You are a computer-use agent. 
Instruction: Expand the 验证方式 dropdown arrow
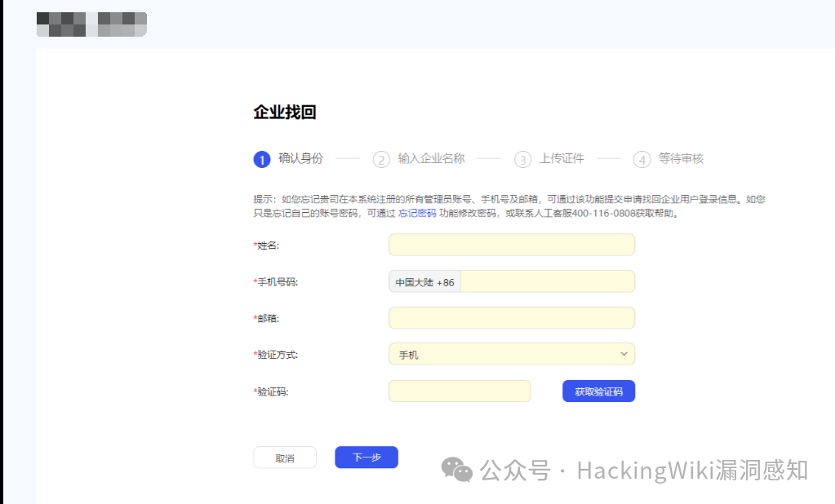click(x=624, y=354)
